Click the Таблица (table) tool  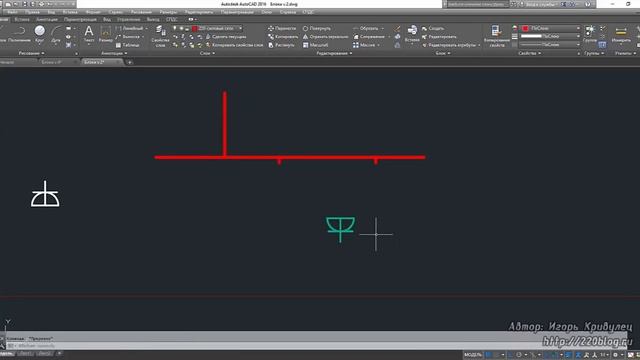click(127, 45)
